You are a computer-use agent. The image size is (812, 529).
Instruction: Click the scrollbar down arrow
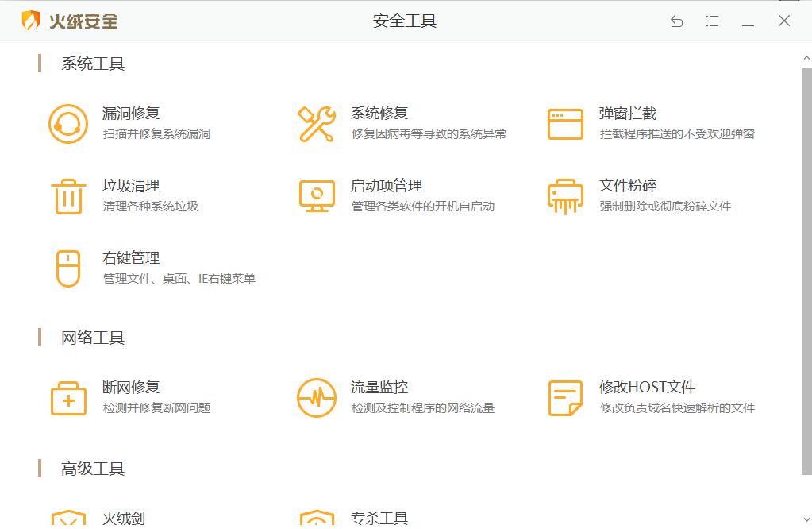tap(805, 521)
